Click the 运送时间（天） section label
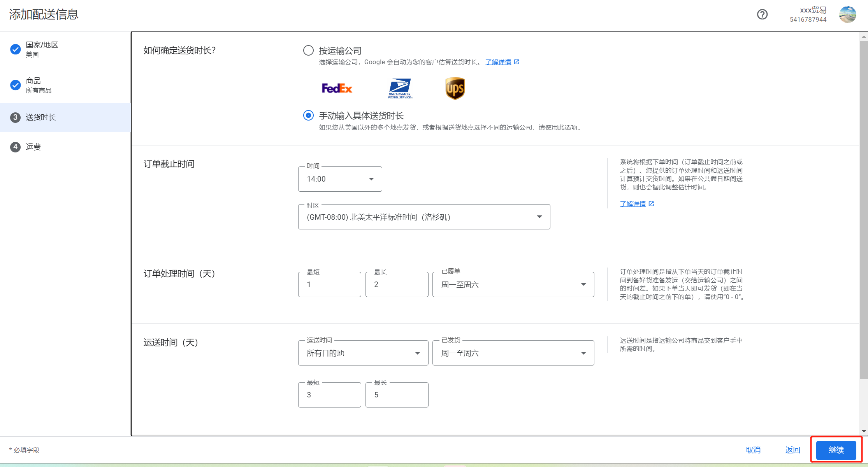The width and height of the screenshot is (868, 467). click(171, 343)
